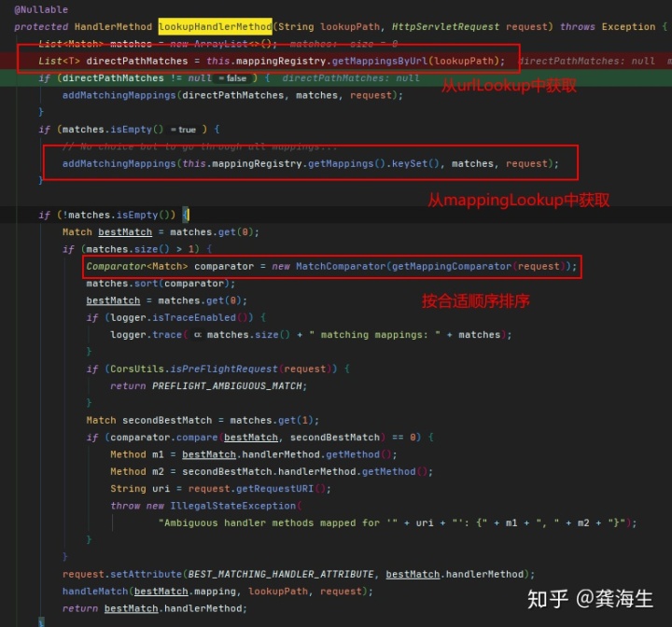This screenshot has width=672, height=627.
Task: Click sort in matches.sort(comparator)
Action: (x=147, y=284)
